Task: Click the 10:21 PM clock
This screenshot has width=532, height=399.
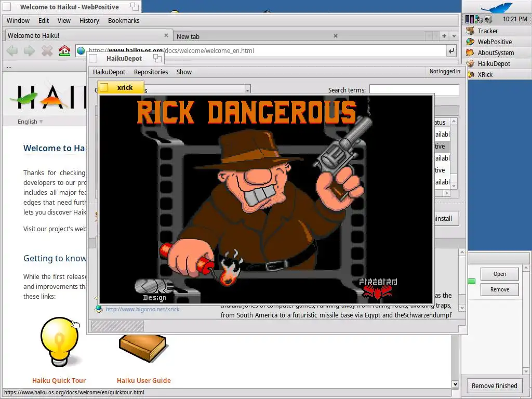Action: tap(515, 19)
